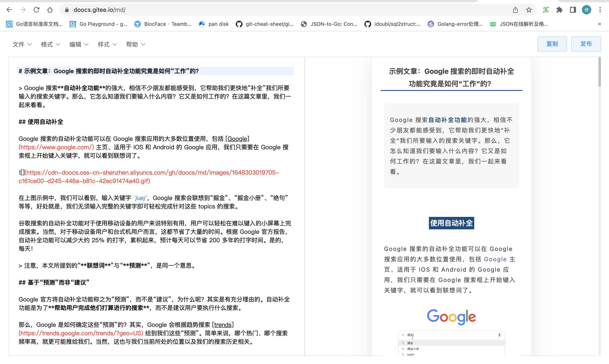Click the 使用自动补全 heading in preview
The width and height of the screenshot is (609, 364).
451,223
